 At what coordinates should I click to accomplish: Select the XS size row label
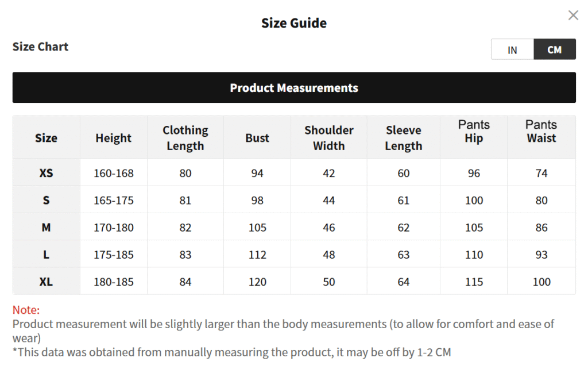pos(46,173)
